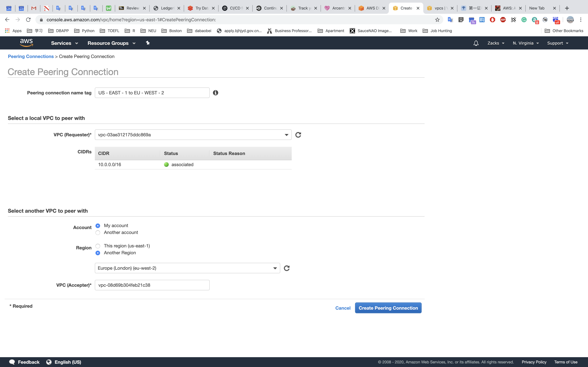Click the pin shortcut icon in navbar
The height and width of the screenshot is (367, 588).
pyautogui.click(x=148, y=43)
